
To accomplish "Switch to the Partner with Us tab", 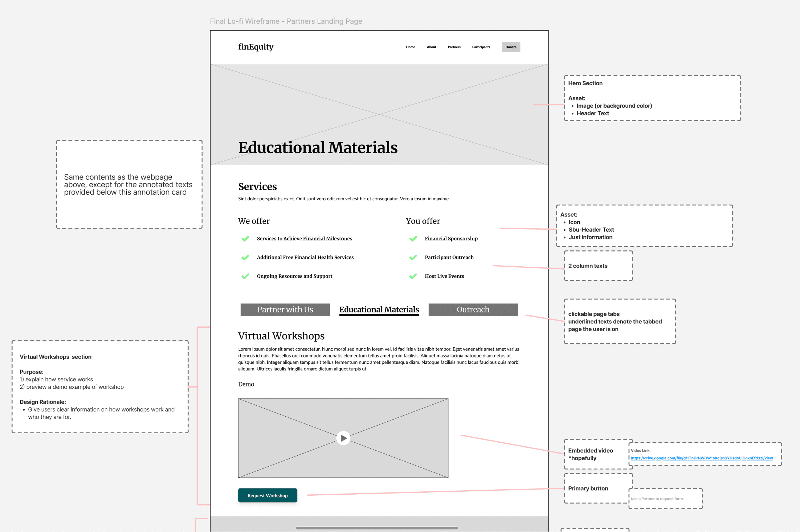I will pos(285,310).
